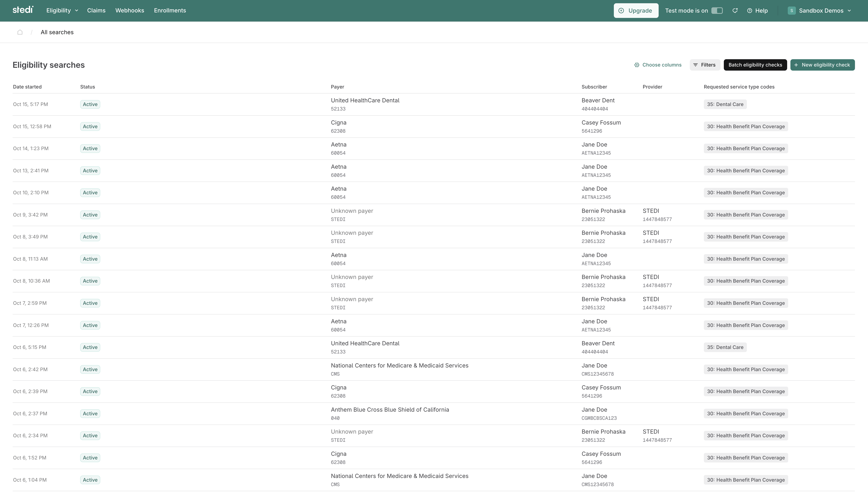Open the Claims menu
This screenshot has width=868, height=492.
(x=96, y=10)
